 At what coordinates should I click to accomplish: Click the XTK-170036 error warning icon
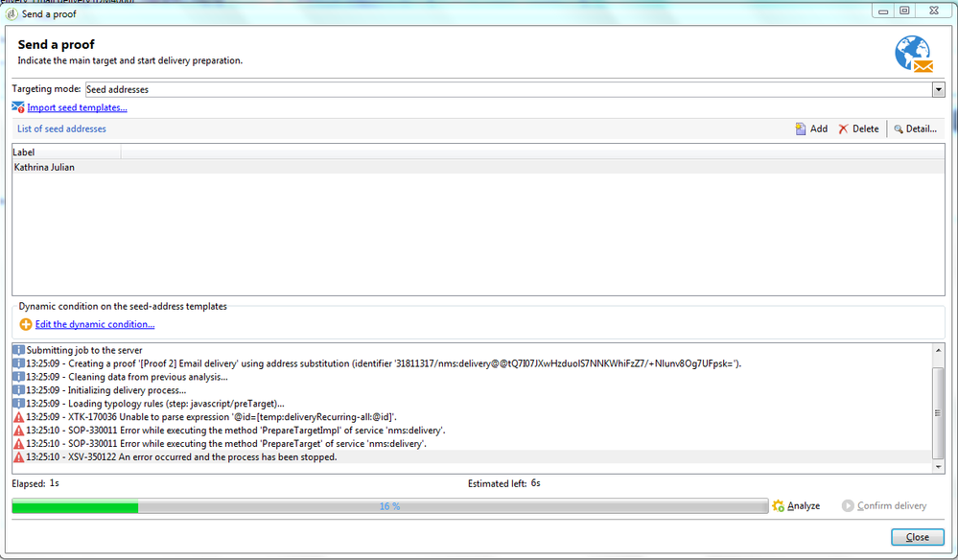(18, 417)
